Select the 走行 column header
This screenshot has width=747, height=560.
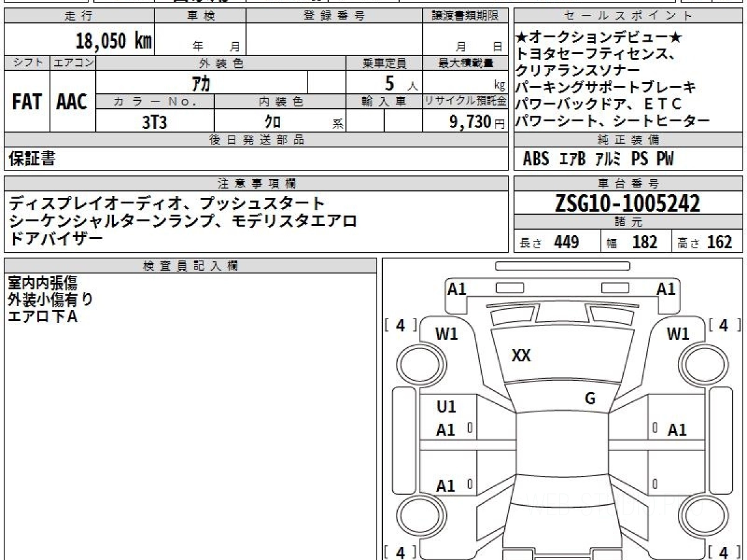[78, 16]
